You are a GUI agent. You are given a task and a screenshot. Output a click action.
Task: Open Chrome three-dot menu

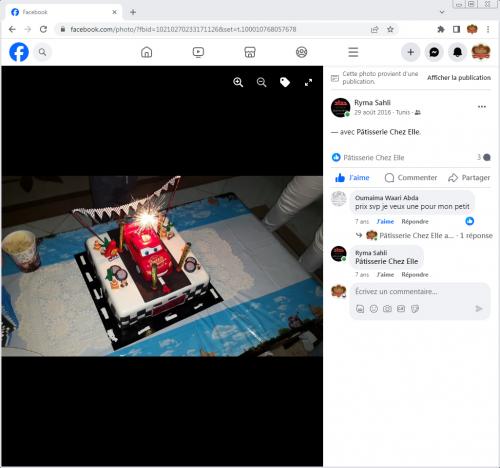488,29
